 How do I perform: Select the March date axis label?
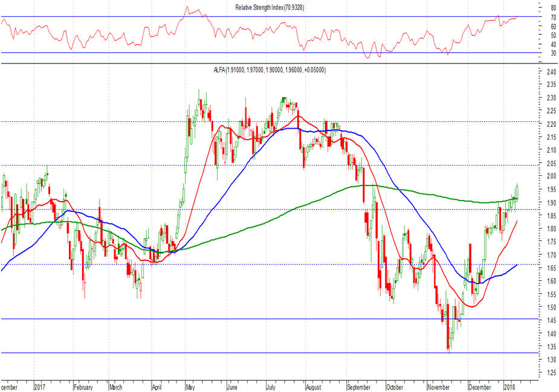coord(116,387)
